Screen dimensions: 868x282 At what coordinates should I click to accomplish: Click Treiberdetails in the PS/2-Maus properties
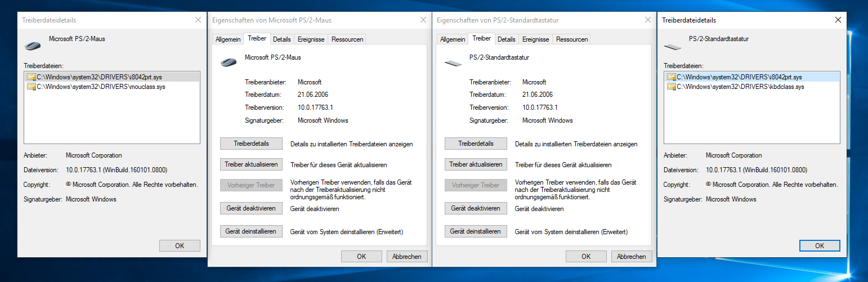(251, 144)
